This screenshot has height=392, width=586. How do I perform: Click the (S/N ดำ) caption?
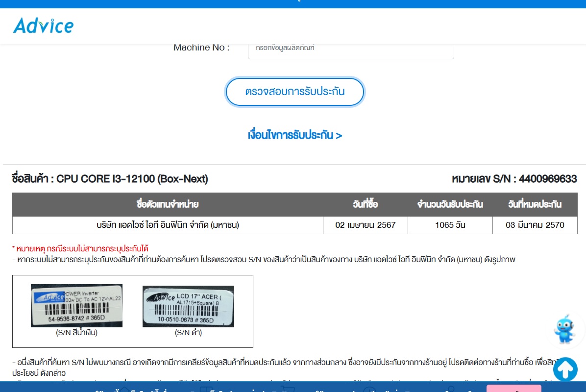(x=188, y=332)
